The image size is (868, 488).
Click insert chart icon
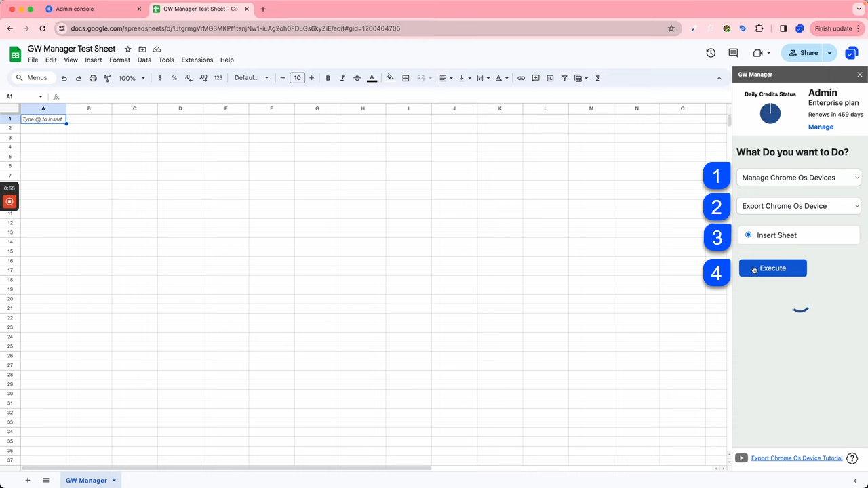(x=550, y=78)
